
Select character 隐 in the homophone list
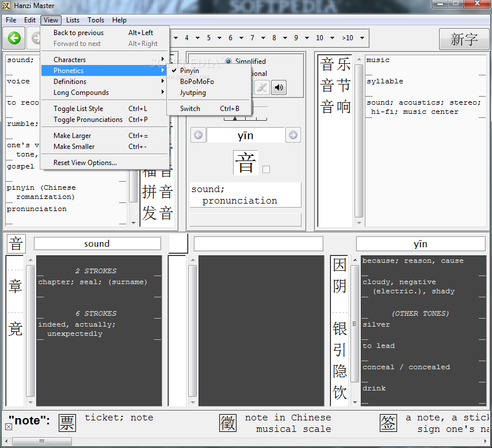[340, 371]
